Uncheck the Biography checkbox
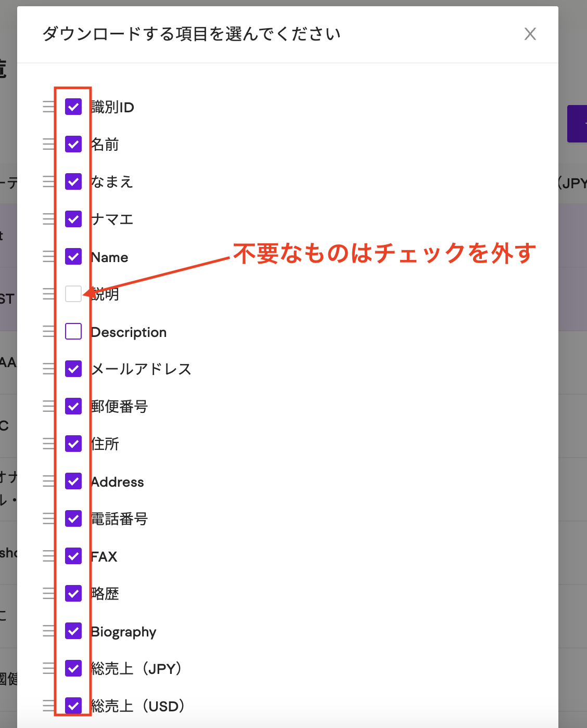 [x=73, y=631]
